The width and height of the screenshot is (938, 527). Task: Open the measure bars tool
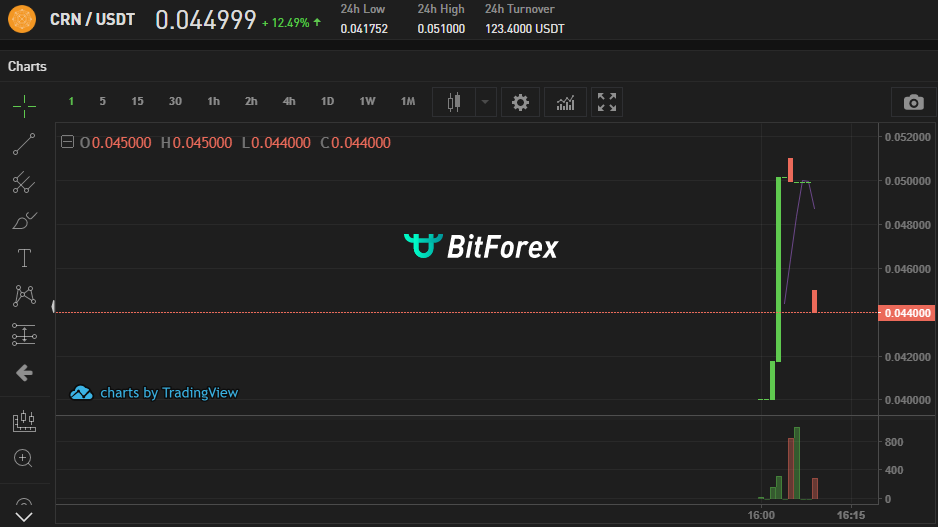[24, 421]
